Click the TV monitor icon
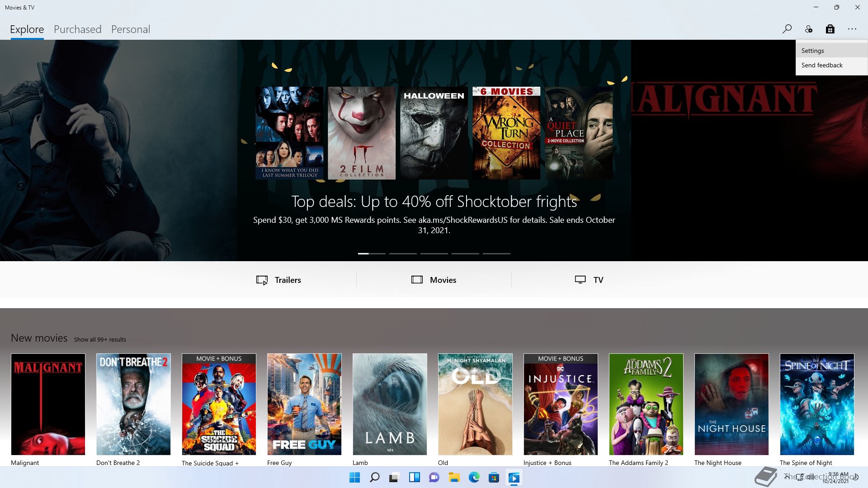Screen dimensions: 868x488 [x=580, y=280]
